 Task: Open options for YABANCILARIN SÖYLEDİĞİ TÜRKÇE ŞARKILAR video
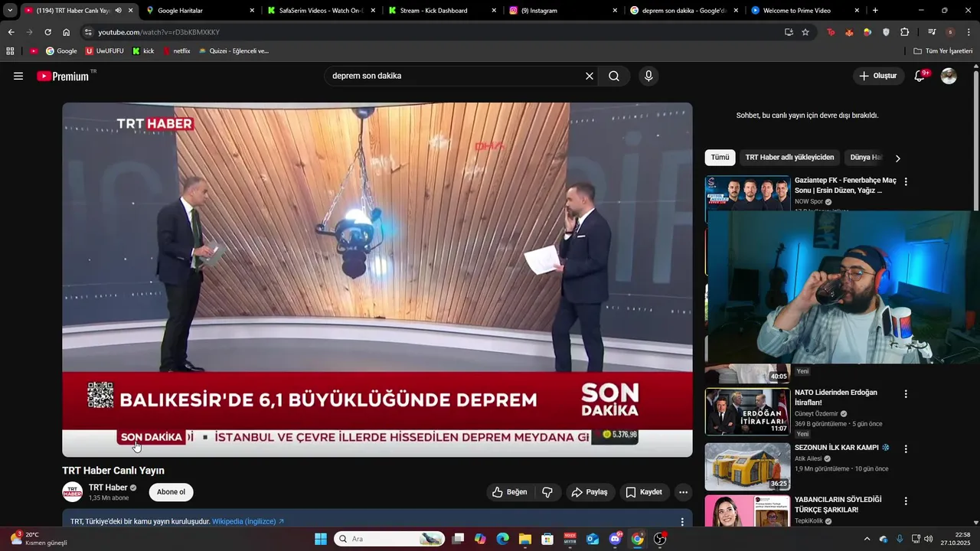click(x=906, y=501)
